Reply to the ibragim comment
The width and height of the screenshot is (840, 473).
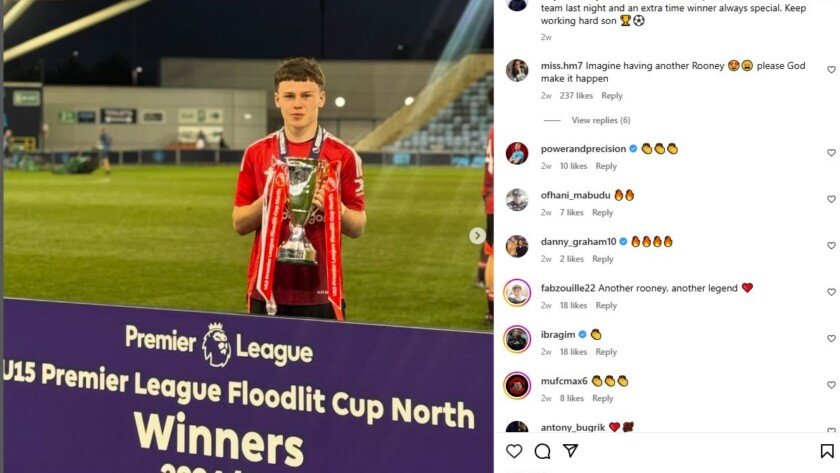click(x=606, y=351)
